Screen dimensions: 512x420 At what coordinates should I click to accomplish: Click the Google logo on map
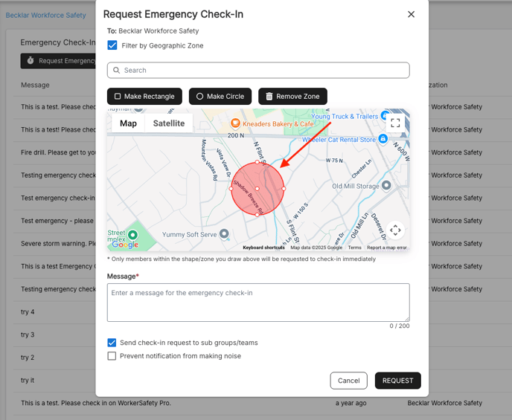click(x=125, y=245)
